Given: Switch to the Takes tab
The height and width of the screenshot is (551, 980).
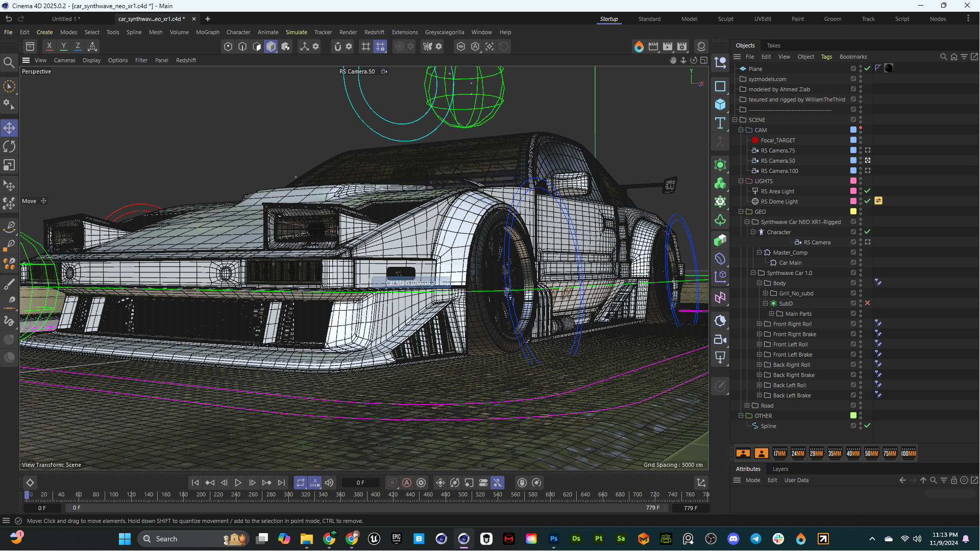Looking at the screenshot, I should click(x=773, y=45).
